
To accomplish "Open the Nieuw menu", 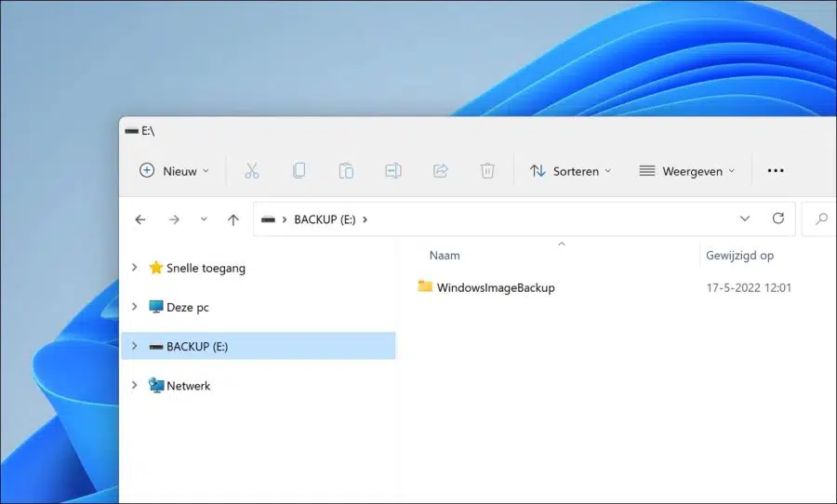I will (x=174, y=171).
